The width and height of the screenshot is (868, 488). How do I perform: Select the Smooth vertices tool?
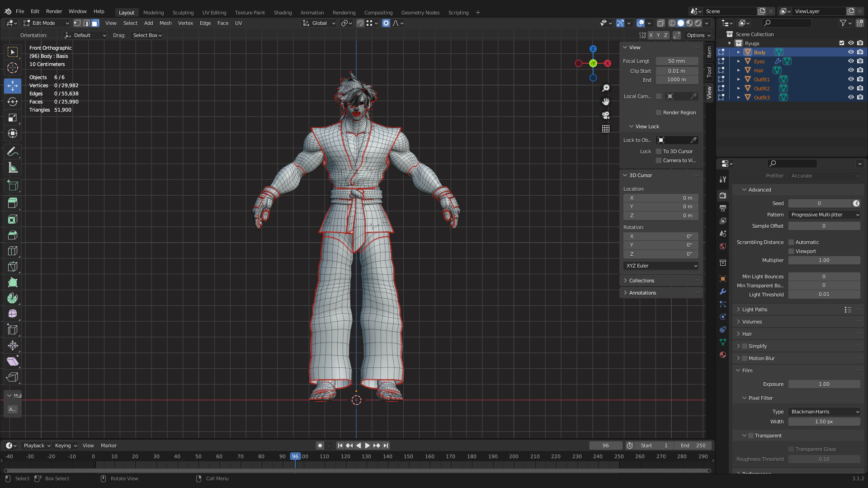click(13, 314)
